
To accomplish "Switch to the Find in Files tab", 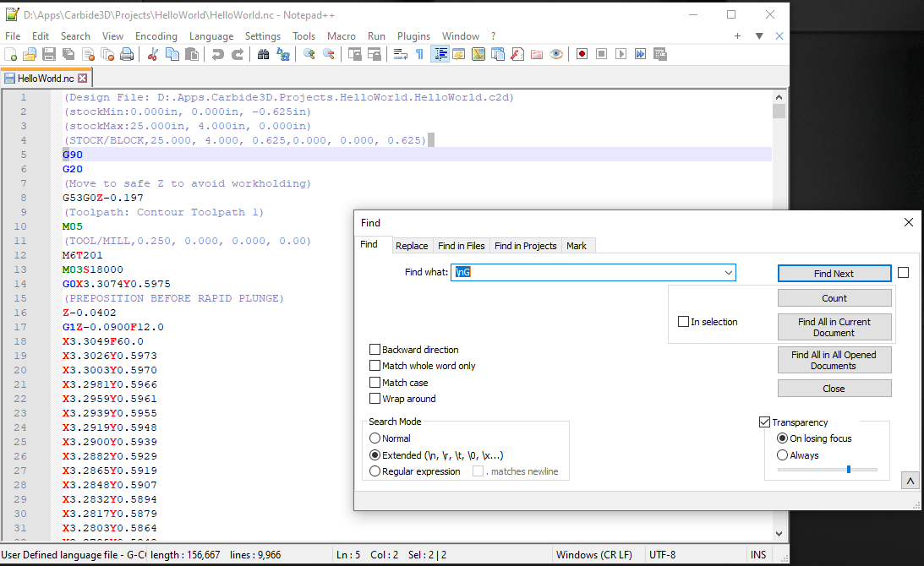I will (462, 246).
